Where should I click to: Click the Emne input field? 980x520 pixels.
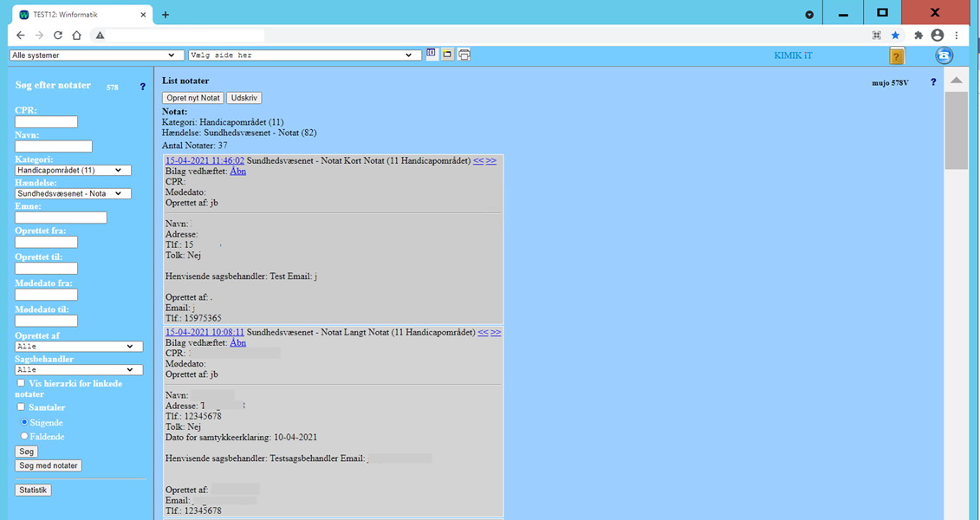pos(61,218)
